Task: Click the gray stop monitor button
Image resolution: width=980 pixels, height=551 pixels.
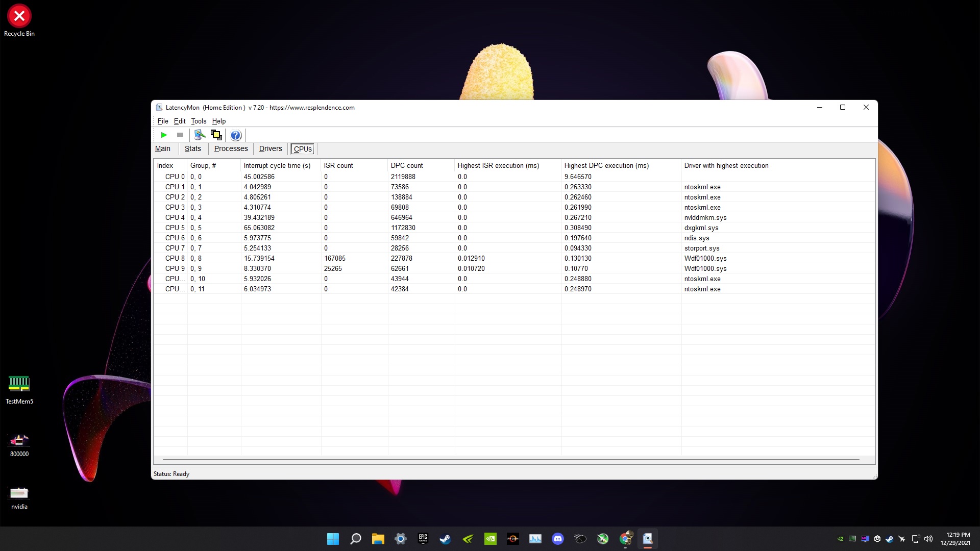Action: 180,135
